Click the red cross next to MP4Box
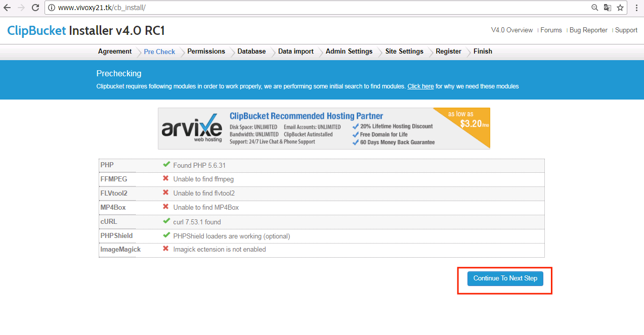 tap(166, 207)
